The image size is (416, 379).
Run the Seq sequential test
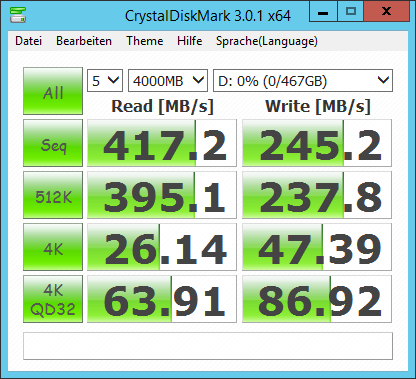(x=53, y=143)
